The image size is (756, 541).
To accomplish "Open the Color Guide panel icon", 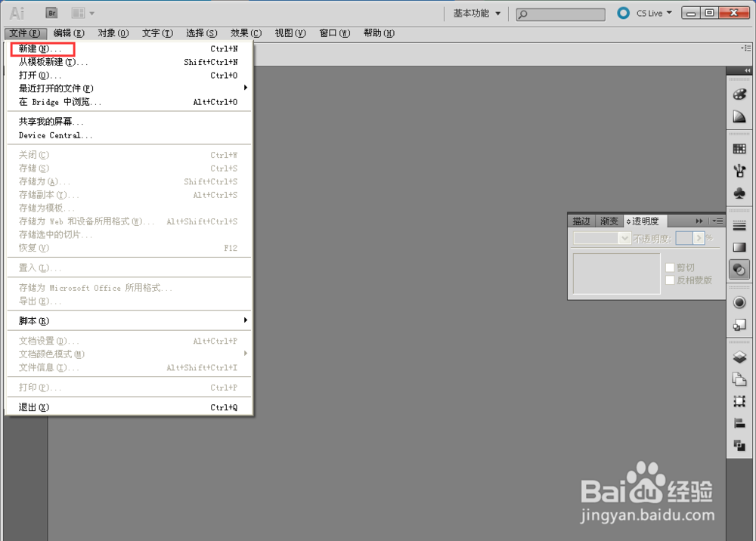I will (x=739, y=116).
